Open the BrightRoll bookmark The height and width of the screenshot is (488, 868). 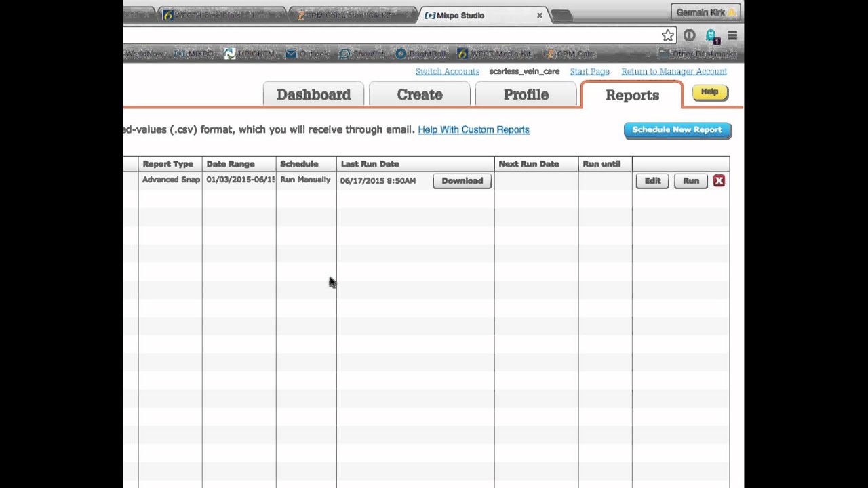coord(421,54)
